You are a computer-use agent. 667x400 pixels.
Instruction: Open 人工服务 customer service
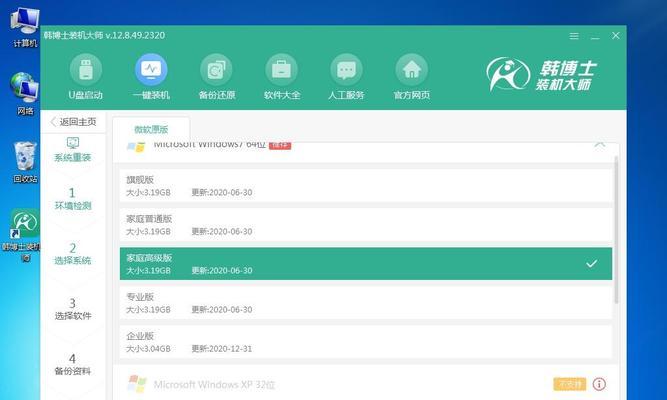coord(346,77)
